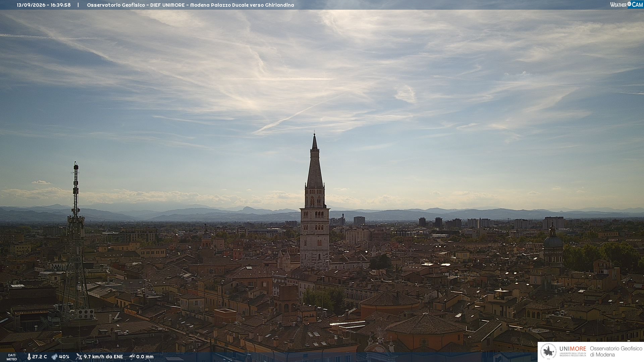Click the Osservatorio Geofisico DIEF UNIMORE title
644x362 pixels.
coord(136,5)
